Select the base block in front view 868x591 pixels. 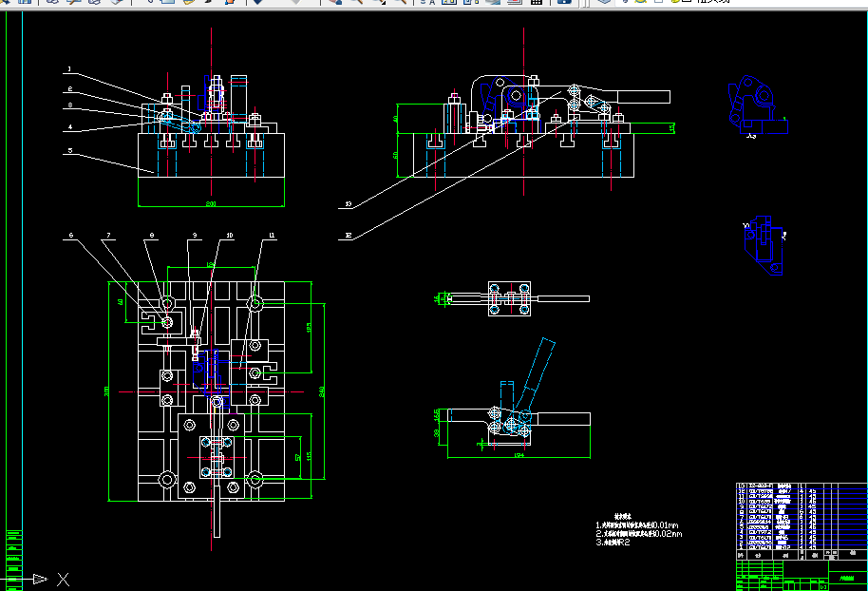211,155
